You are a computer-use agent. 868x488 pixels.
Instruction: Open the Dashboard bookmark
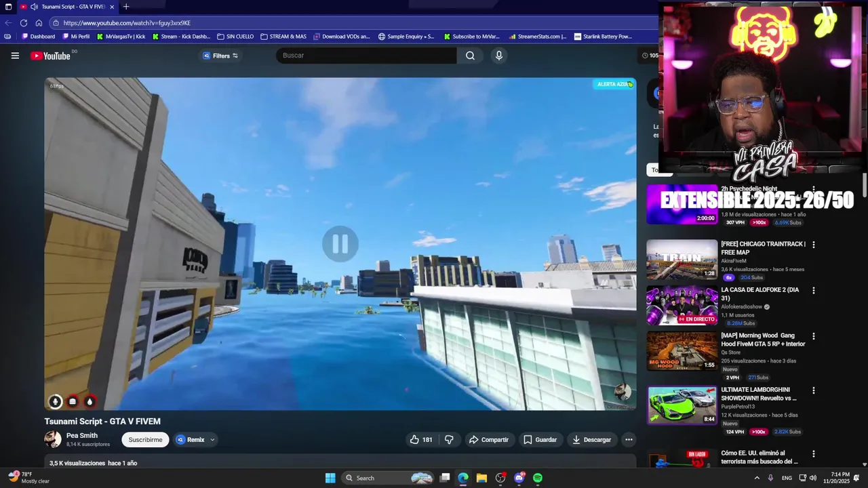[x=39, y=37]
